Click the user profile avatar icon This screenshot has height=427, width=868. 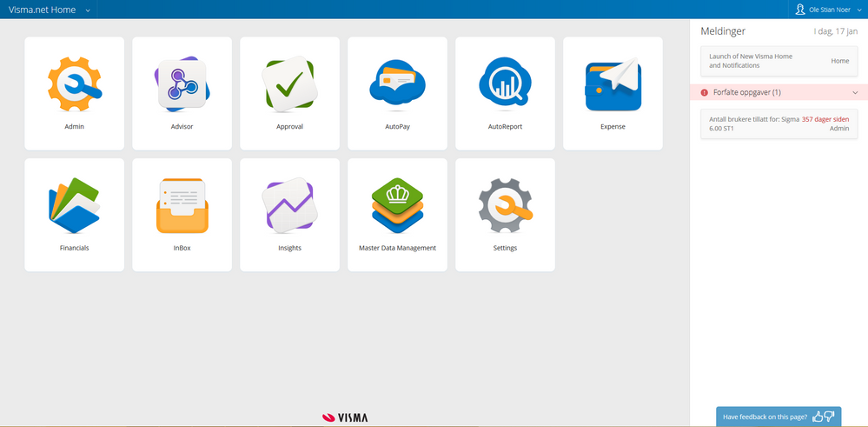click(799, 10)
